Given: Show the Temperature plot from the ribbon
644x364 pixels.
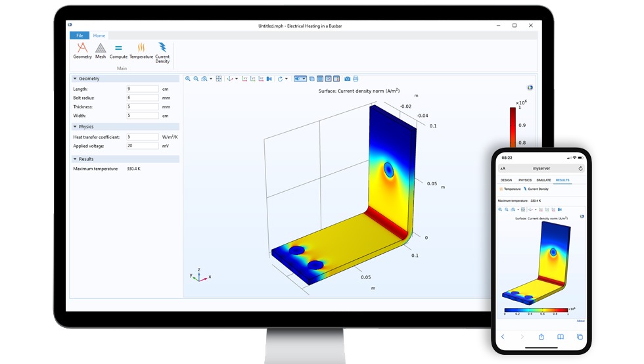Looking at the screenshot, I should pos(141,50).
